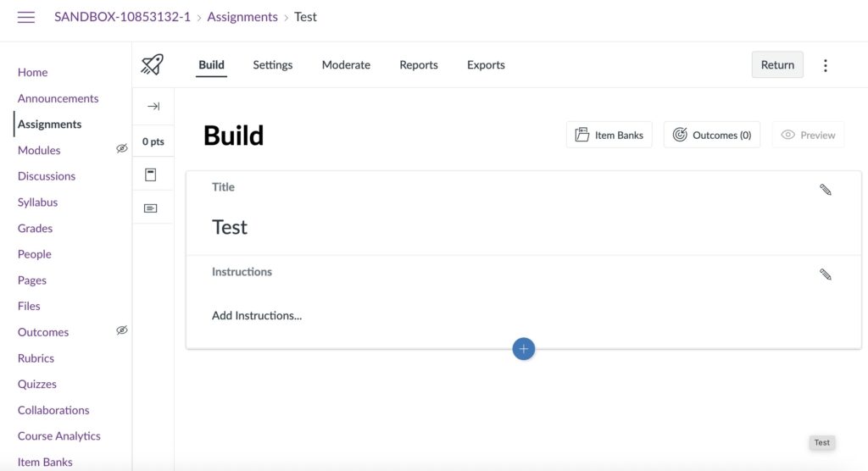Image resolution: width=868 pixels, height=471 pixels.
Task: Go to Assignments in the breadcrumb trail
Action: pyautogui.click(x=242, y=17)
